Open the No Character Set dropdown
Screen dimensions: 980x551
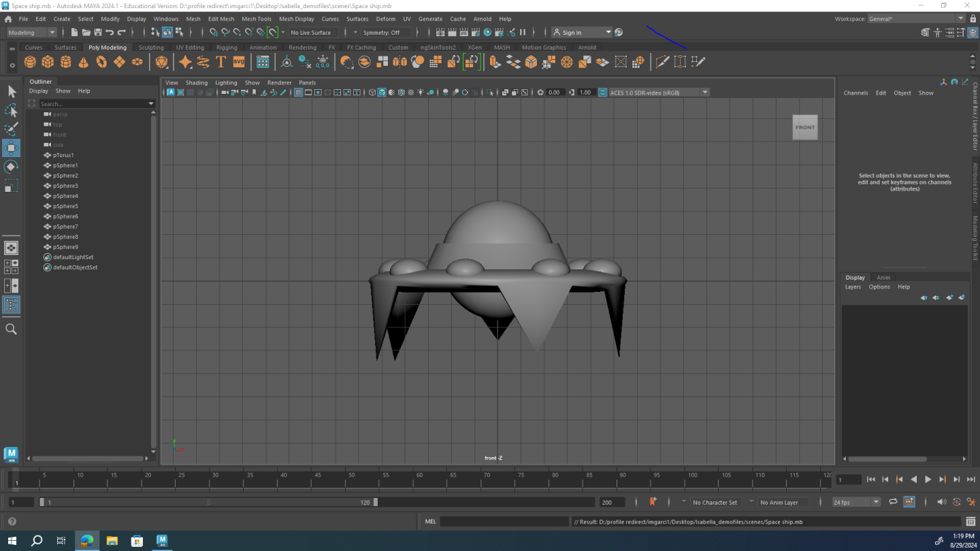[x=715, y=503]
